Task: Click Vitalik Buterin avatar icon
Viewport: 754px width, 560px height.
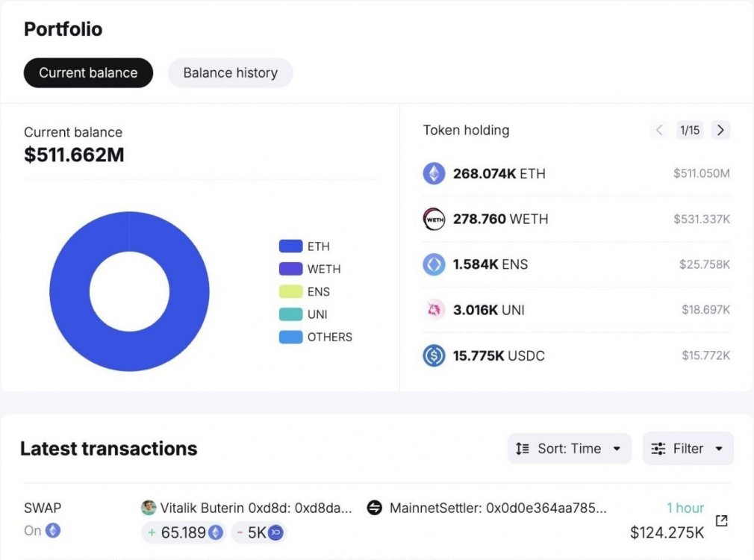Action: tap(149, 508)
